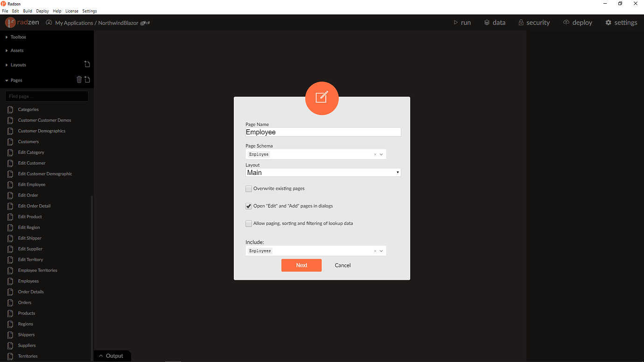Open security via the lock icon

[521, 22]
